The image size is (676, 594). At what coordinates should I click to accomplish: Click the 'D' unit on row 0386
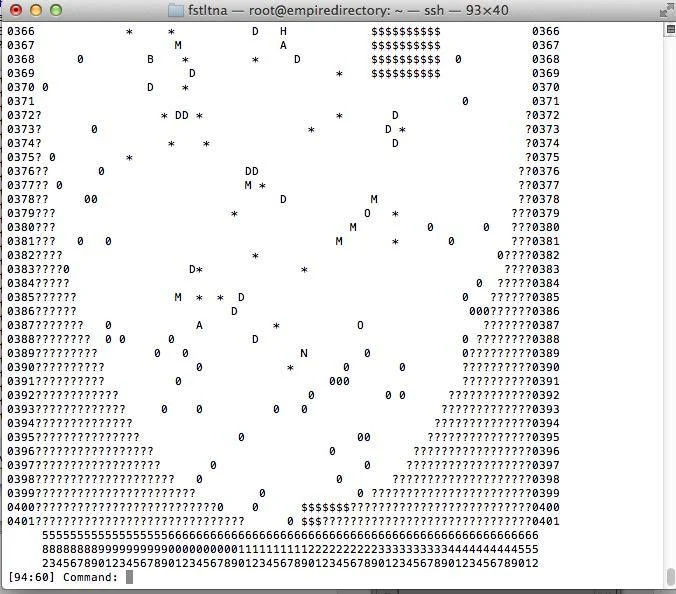[x=234, y=311]
